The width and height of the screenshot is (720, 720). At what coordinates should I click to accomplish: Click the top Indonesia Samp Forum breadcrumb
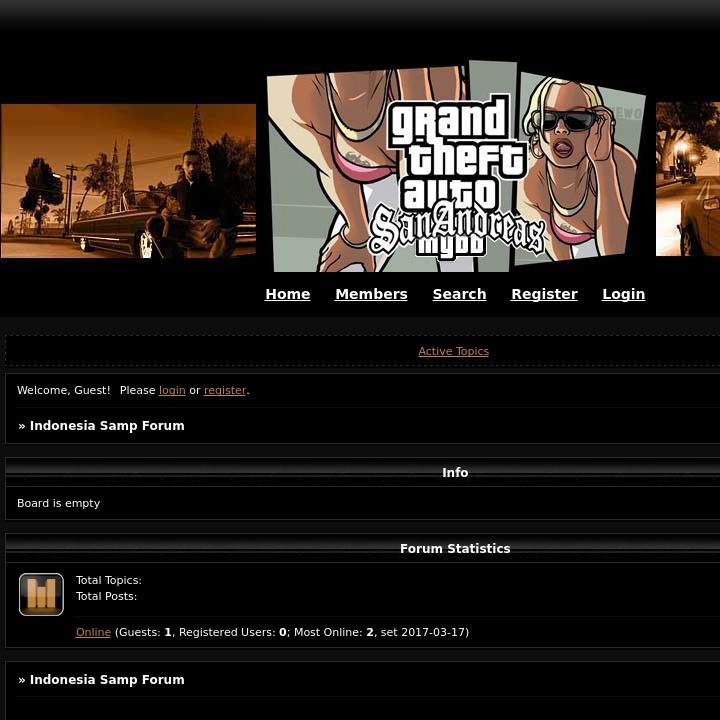[x=107, y=426]
